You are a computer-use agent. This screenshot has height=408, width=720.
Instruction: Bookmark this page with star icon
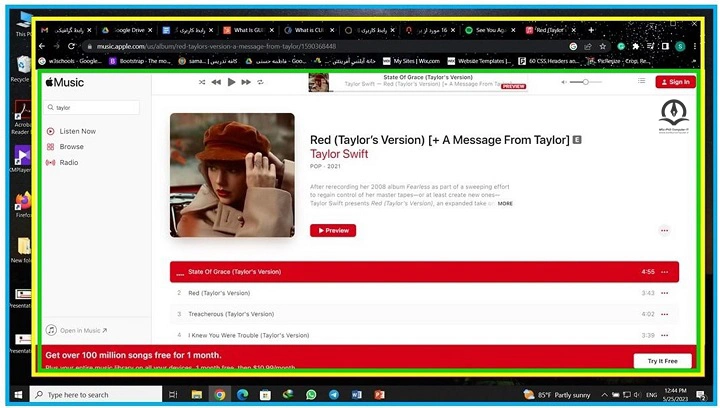[602, 46]
